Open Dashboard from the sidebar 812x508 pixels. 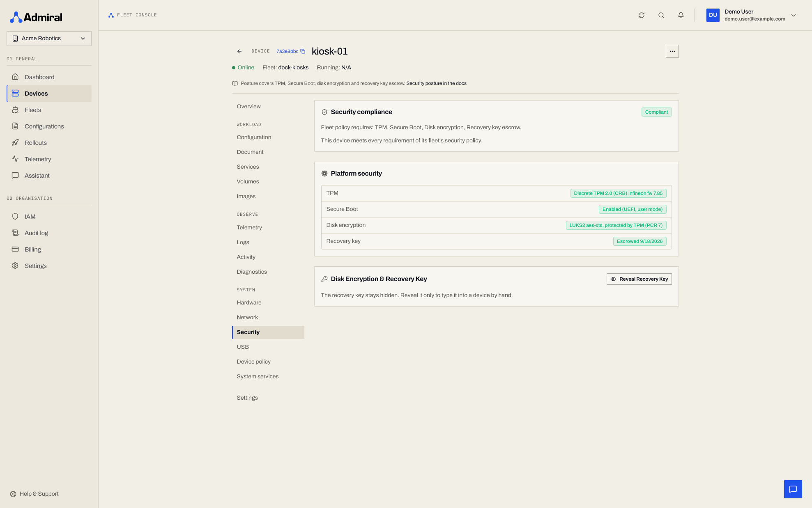pos(49,77)
